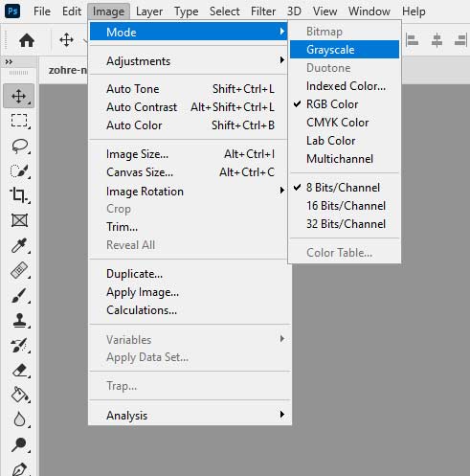Convert image to Multichannel mode
The image size is (470, 476).
(x=345, y=159)
